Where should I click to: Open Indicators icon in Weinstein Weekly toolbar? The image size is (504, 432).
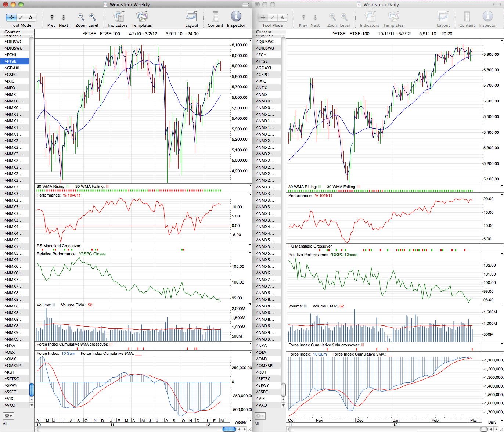[118, 17]
